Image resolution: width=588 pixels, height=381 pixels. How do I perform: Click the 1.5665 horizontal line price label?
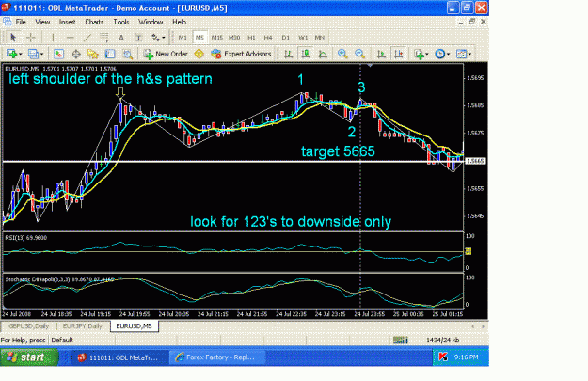475,161
